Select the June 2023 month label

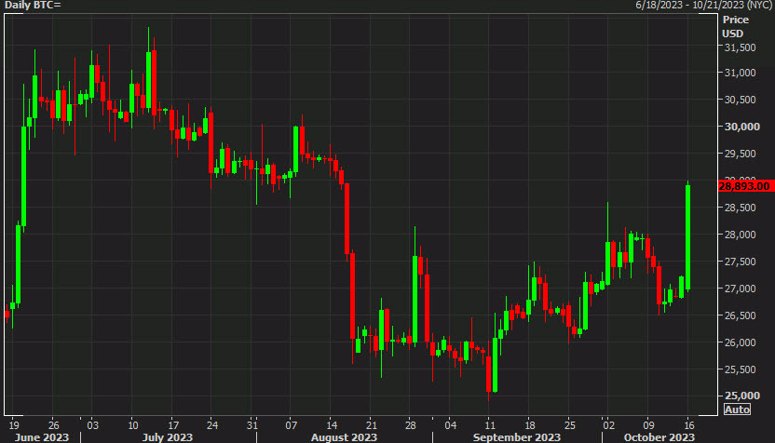[42, 437]
